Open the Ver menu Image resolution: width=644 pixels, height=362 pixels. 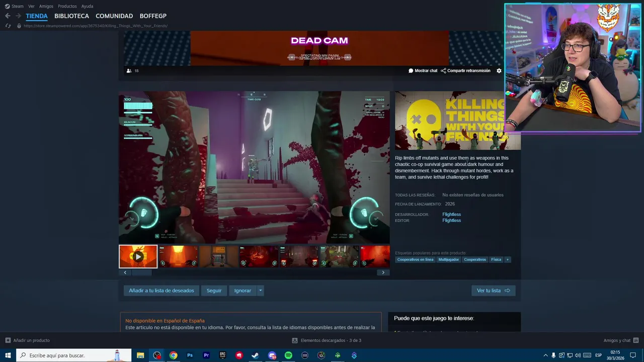pos(31,6)
